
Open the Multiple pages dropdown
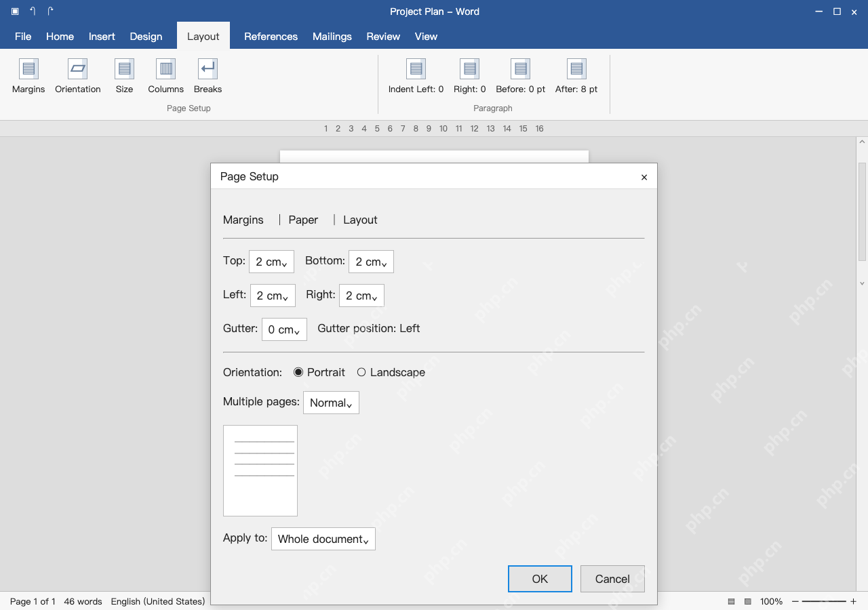click(331, 403)
